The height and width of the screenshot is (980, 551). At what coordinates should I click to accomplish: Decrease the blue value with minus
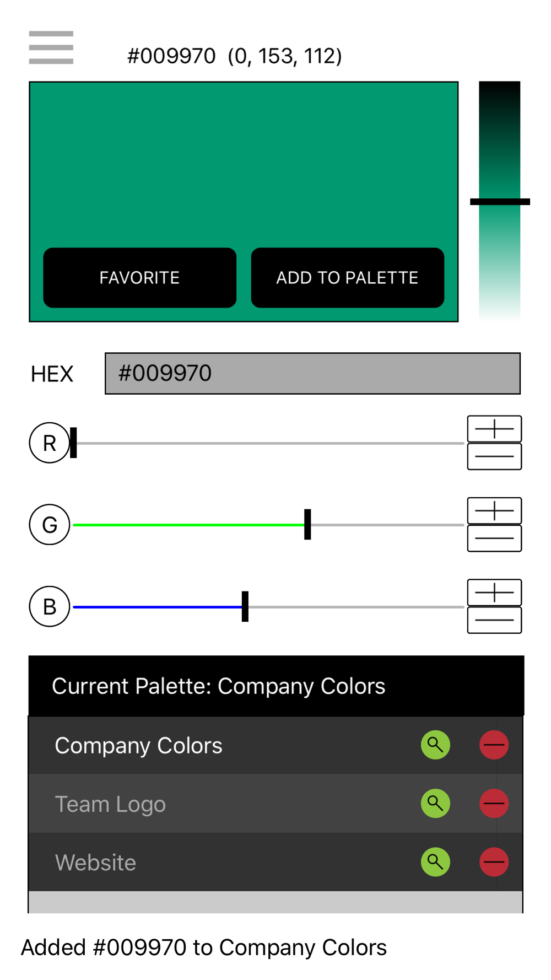pos(494,620)
